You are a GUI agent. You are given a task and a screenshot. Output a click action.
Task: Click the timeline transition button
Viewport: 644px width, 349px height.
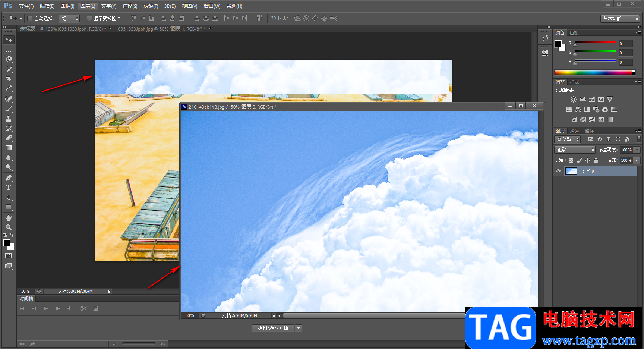96,308
